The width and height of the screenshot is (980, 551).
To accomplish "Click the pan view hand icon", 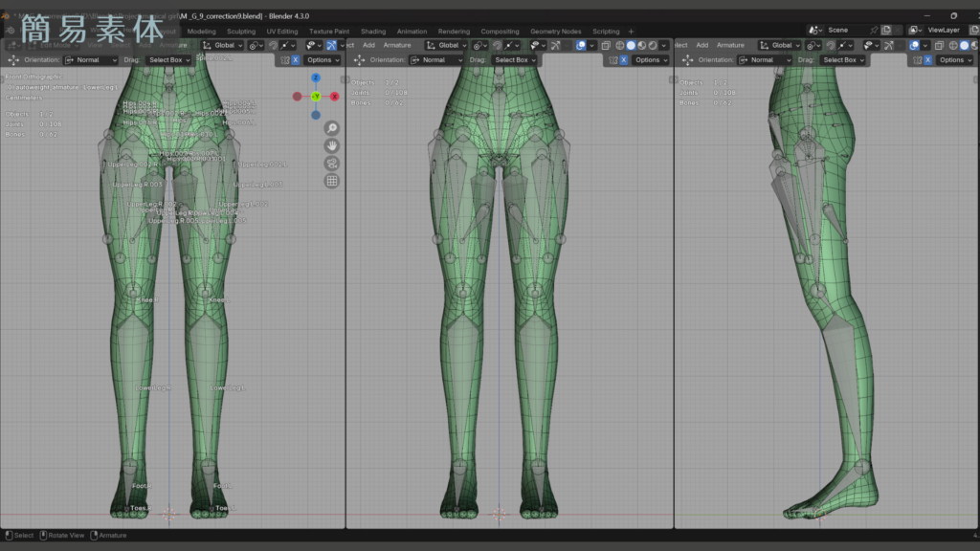I will [x=331, y=145].
